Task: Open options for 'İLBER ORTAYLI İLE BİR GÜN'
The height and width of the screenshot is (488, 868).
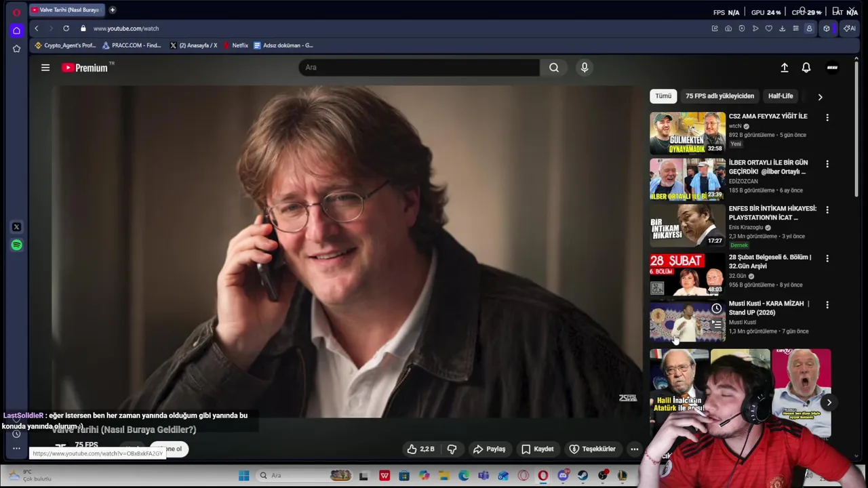Action: [827, 164]
